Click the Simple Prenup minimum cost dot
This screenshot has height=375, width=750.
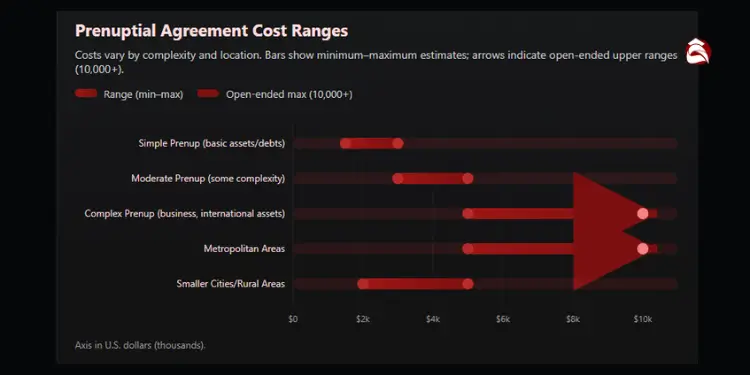345,143
